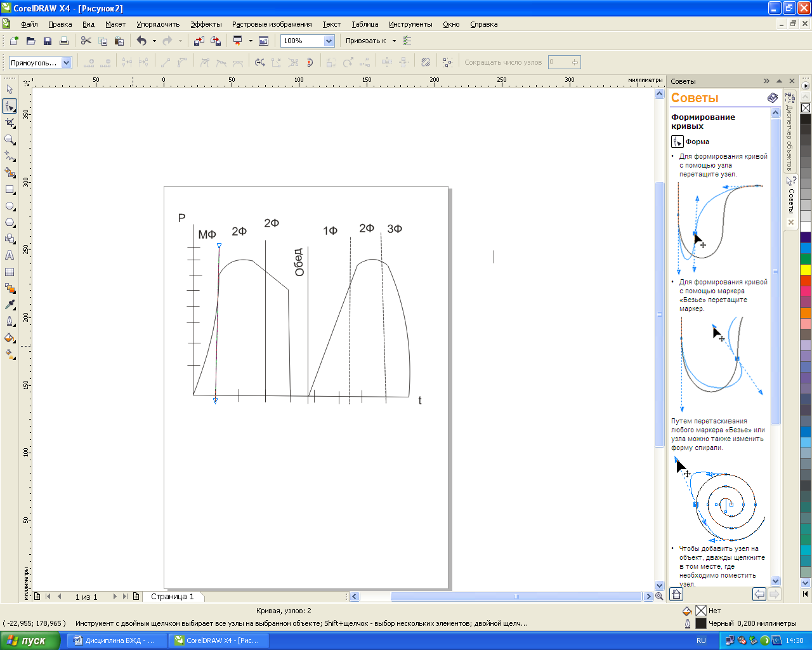Click the Save floppy disk icon
Image resolution: width=812 pixels, height=650 pixels.
[x=48, y=41]
